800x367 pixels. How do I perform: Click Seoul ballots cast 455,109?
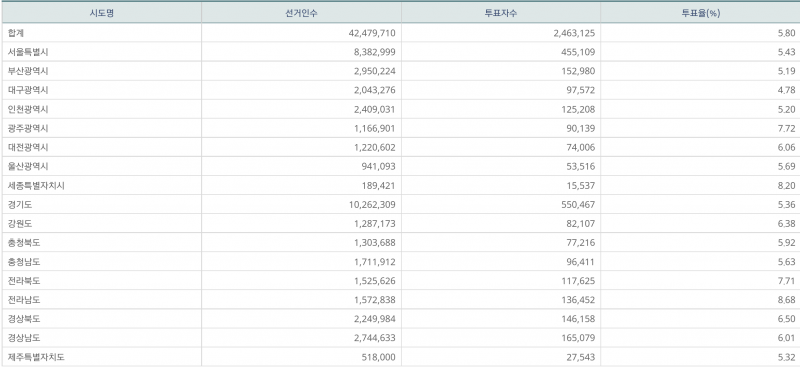click(x=578, y=52)
